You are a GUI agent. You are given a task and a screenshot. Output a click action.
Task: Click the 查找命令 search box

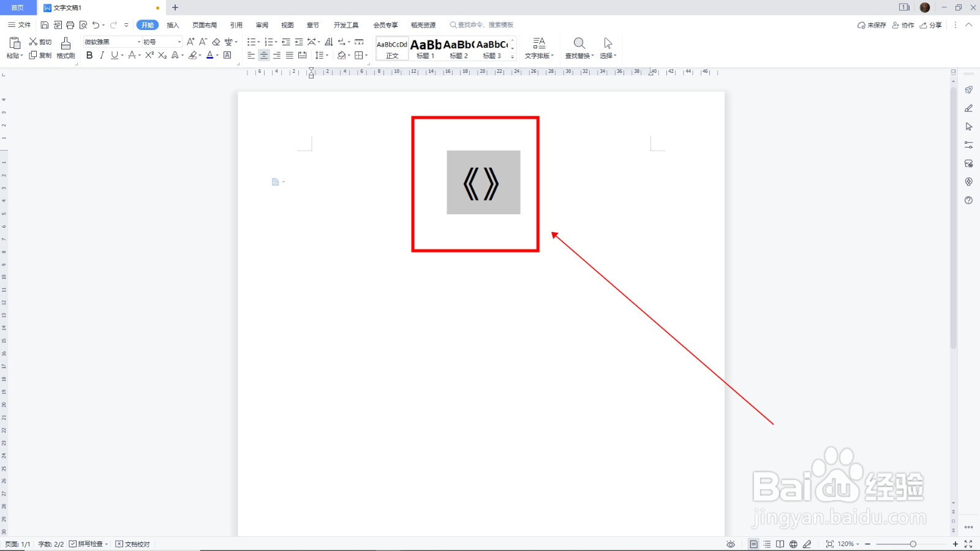(481, 25)
